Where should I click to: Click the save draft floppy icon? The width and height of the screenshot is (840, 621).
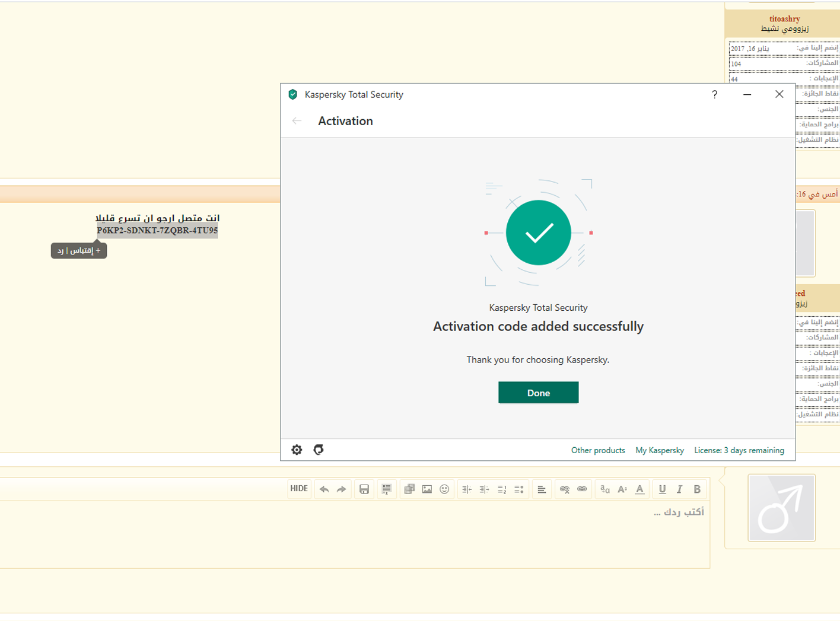(x=364, y=489)
